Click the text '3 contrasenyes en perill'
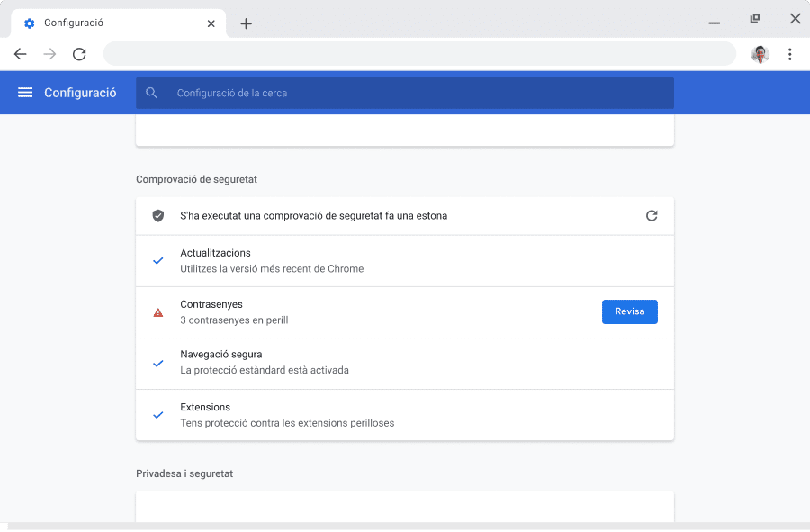810x532 pixels. (234, 320)
